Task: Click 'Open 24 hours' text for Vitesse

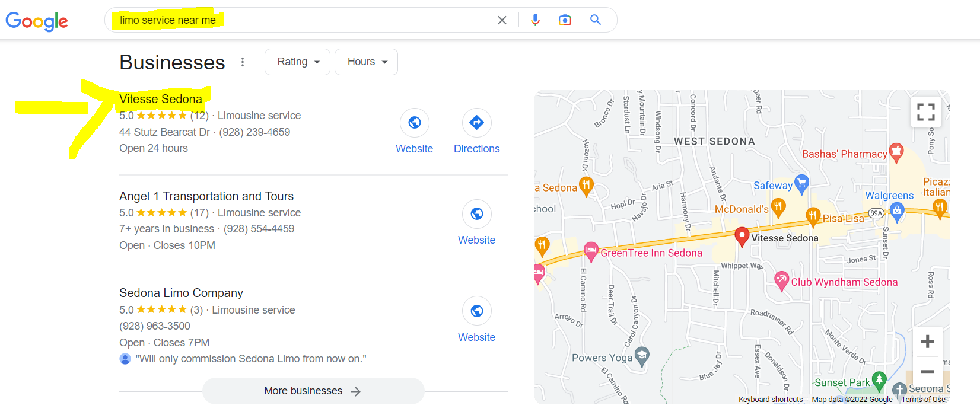Action: [154, 148]
